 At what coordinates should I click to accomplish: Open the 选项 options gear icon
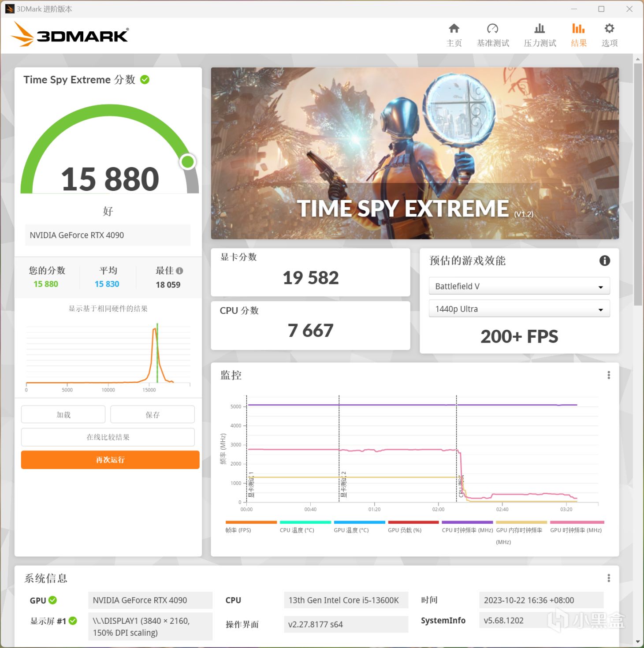609,29
